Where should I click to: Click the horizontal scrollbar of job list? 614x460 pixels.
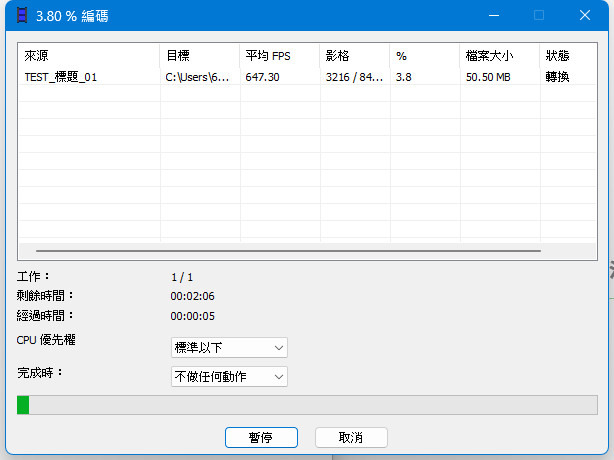[288, 251]
